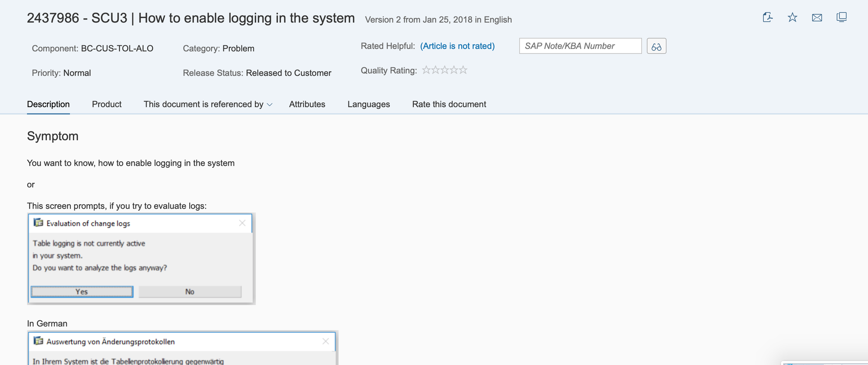Export the note as PDF
The width and height of the screenshot is (868, 365).
[768, 17]
